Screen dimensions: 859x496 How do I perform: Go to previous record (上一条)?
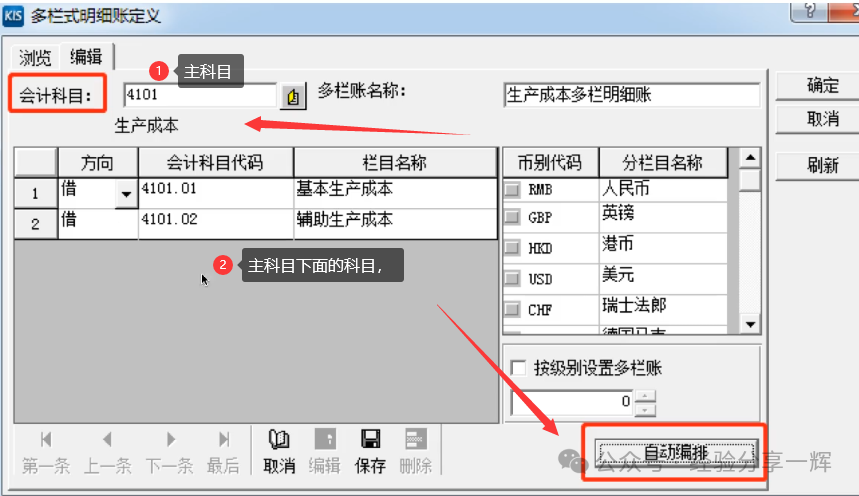(107, 440)
